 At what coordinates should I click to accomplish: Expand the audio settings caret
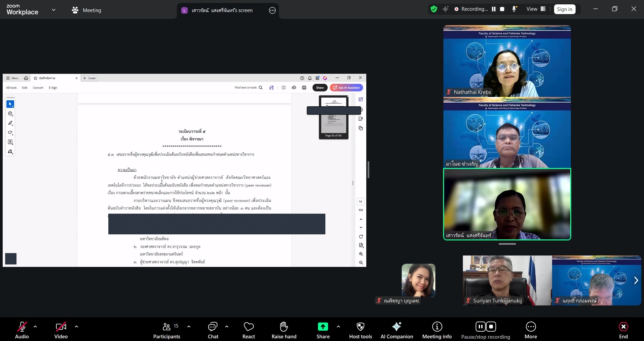(x=35, y=327)
